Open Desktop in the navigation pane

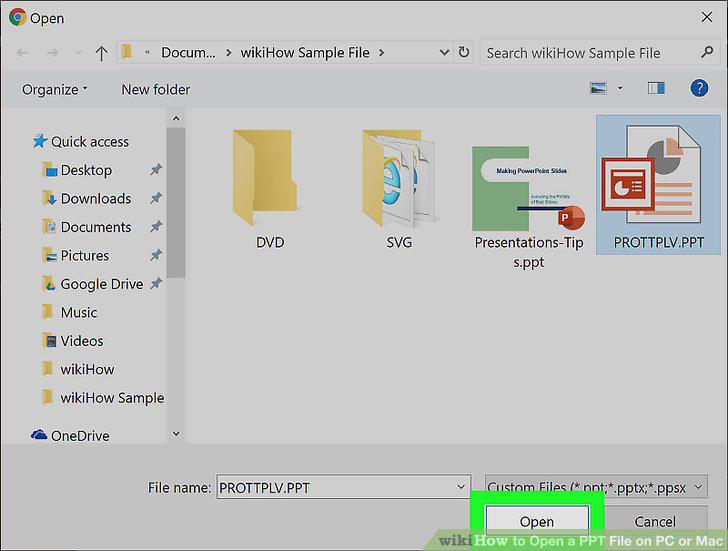coord(77,170)
